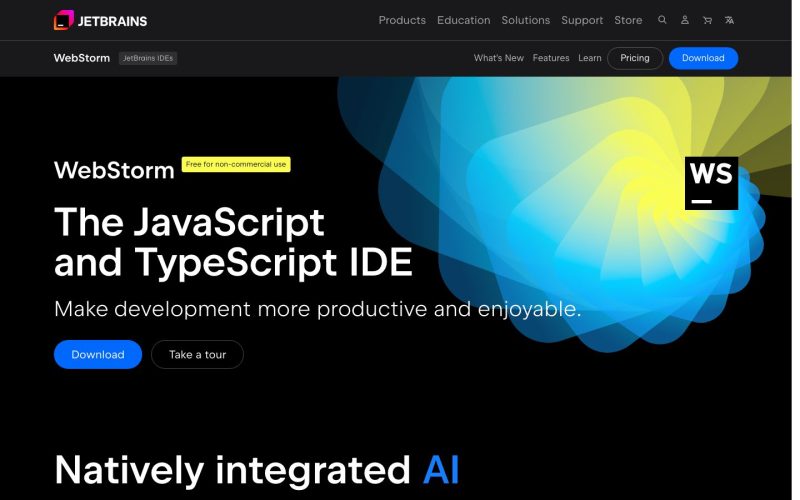Click the Free for non-commercial use badge

click(x=236, y=164)
